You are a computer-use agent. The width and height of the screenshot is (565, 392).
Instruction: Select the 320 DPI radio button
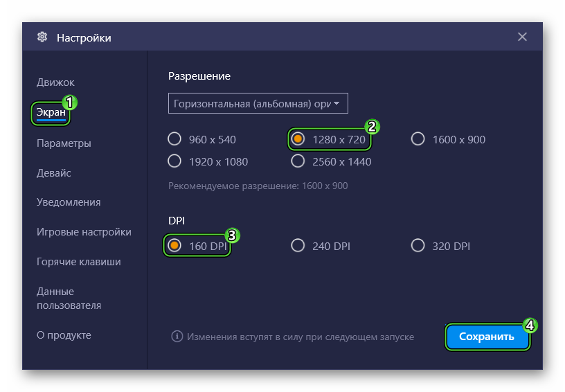[418, 246]
